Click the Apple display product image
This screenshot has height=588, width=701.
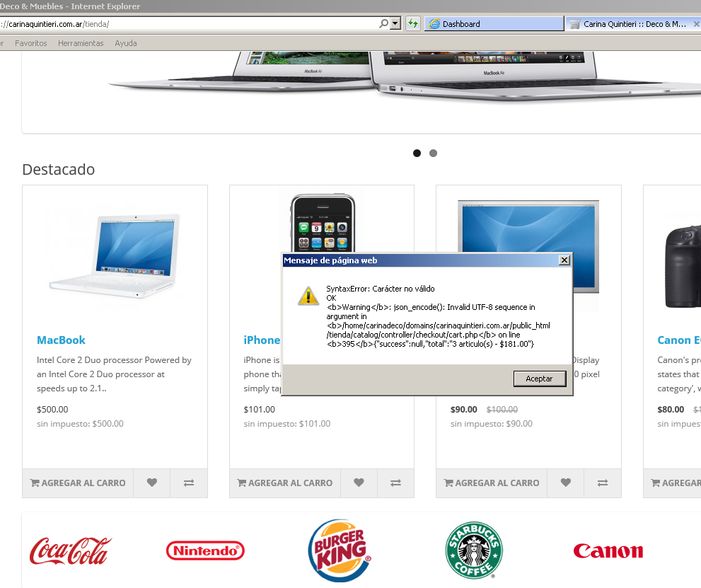coord(528,226)
